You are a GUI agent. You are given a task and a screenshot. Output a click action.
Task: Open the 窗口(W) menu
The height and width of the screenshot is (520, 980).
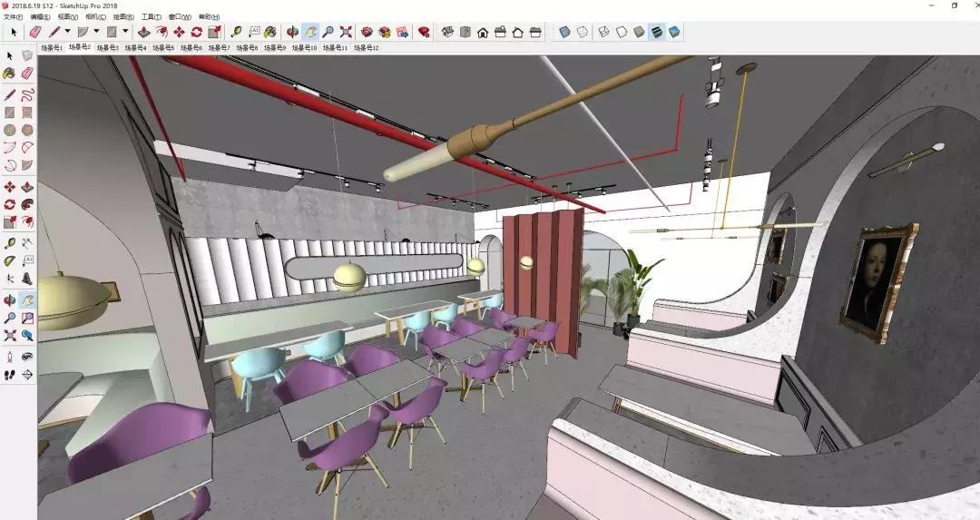tap(180, 16)
